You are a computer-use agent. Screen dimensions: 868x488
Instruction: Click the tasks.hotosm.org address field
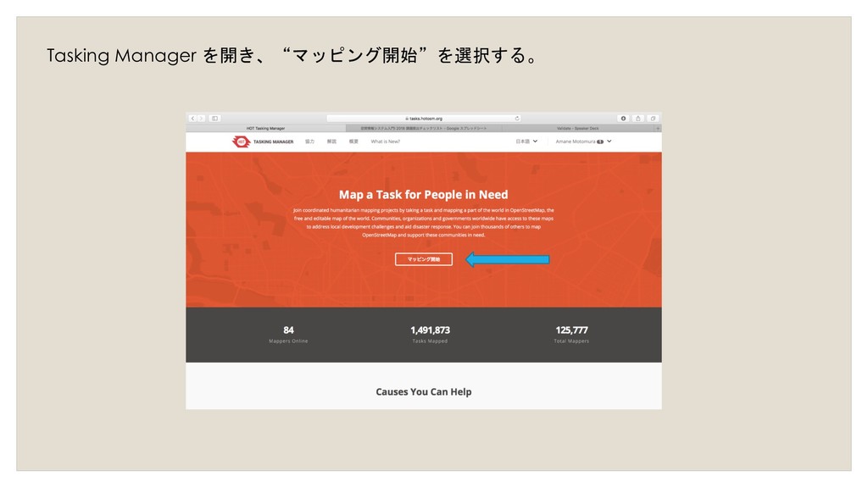424,119
